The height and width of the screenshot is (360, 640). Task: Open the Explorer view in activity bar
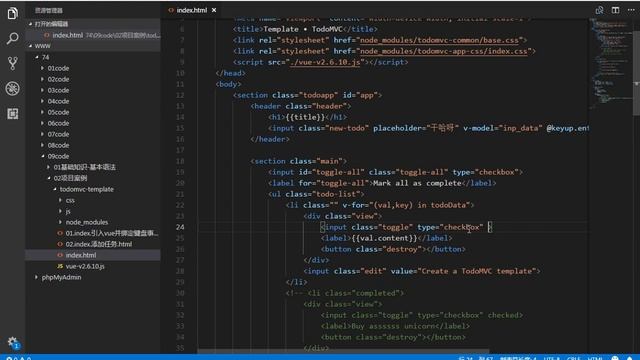click(12, 13)
